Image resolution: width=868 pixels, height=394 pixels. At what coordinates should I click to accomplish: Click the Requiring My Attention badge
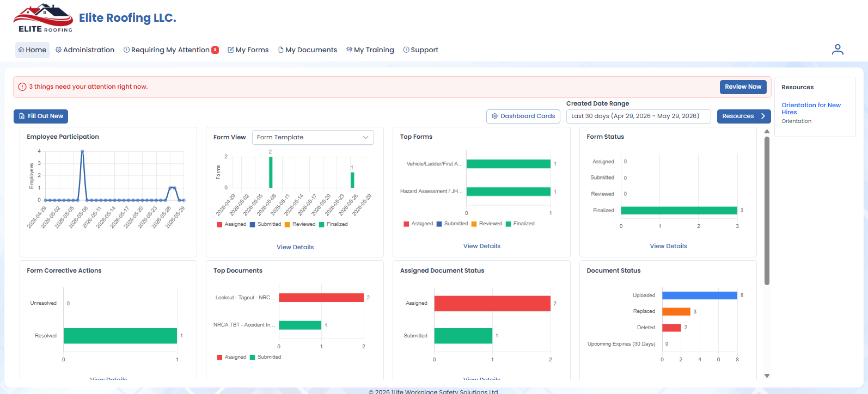point(215,50)
